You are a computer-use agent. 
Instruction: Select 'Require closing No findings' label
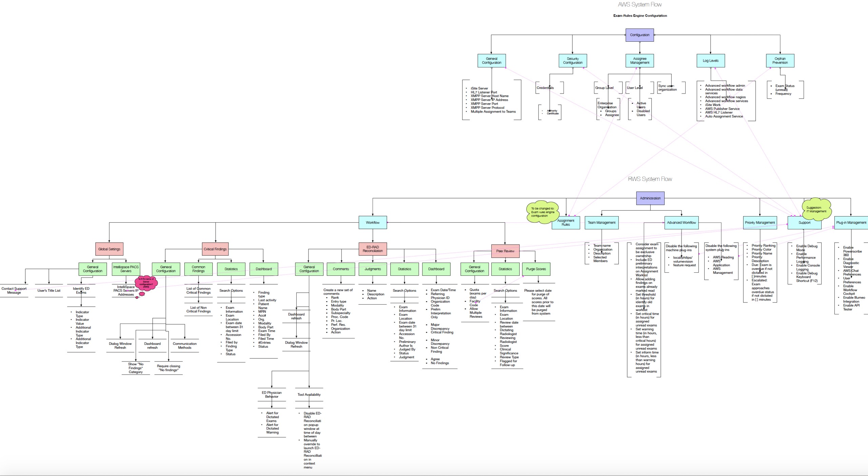point(169,368)
